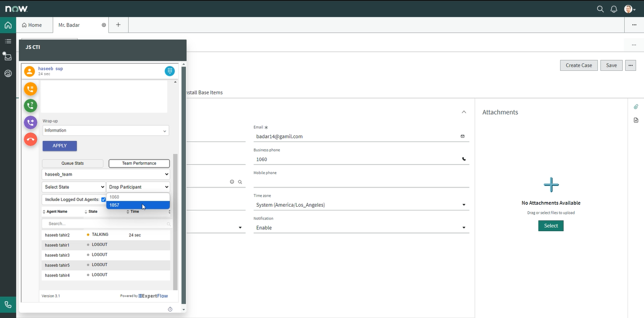Click the notifications bell icon
Viewport: 644px width, 318px height.
[614, 9]
